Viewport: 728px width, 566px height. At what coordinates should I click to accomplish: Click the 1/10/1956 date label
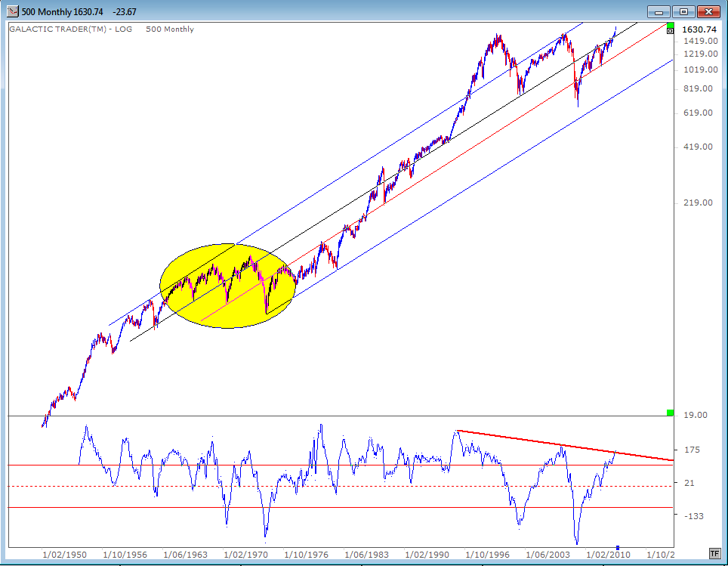[x=125, y=555]
